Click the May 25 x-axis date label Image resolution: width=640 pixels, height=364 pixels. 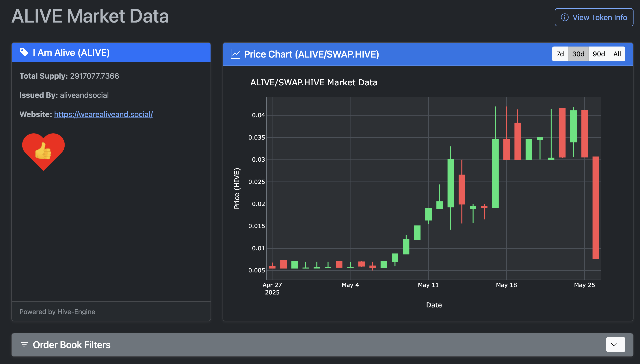pyautogui.click(x=585, y=285)
